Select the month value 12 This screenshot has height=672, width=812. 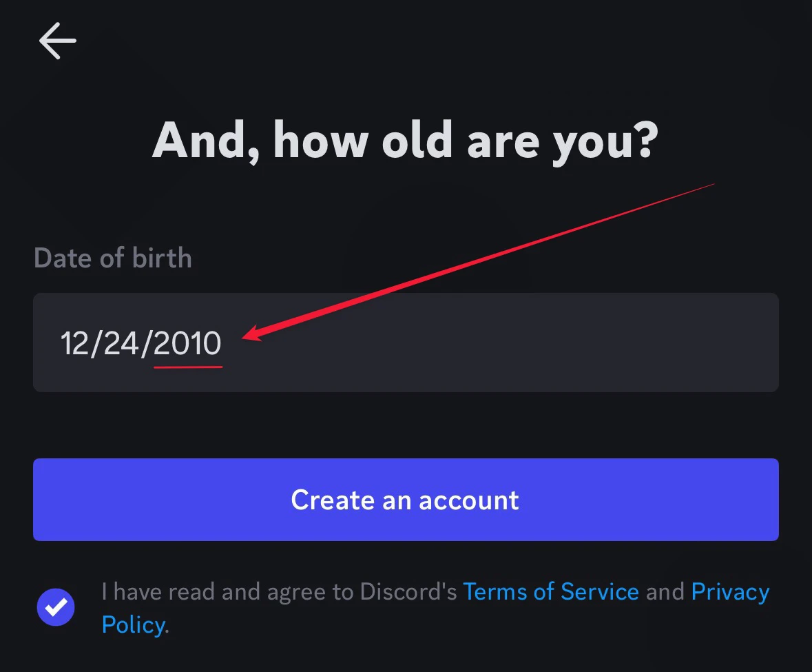point(76,343)
